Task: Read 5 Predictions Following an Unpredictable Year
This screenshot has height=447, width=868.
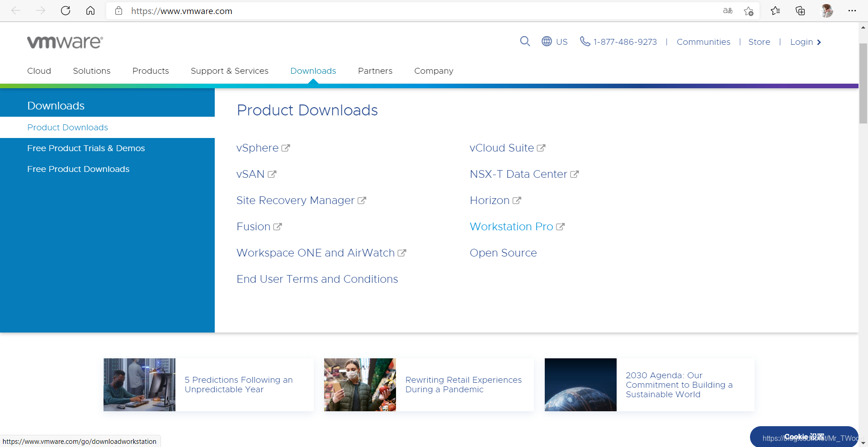Action: click(x=239, y=385)
